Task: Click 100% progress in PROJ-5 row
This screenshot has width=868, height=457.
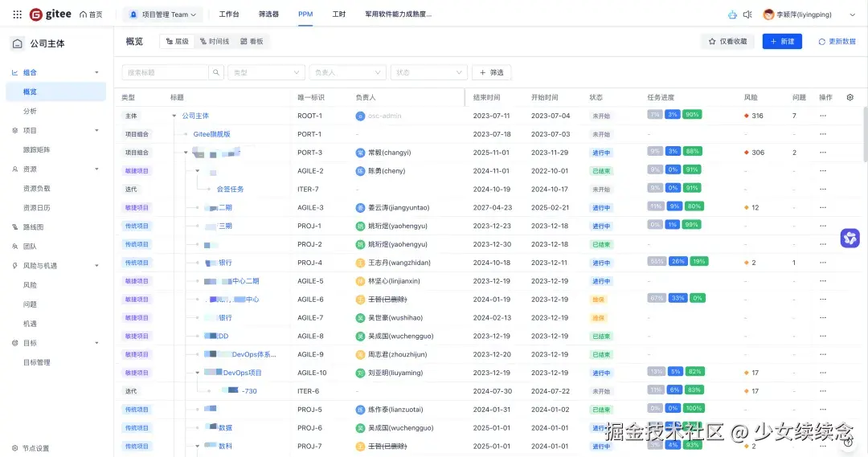Action: click(x=694, y=408)
